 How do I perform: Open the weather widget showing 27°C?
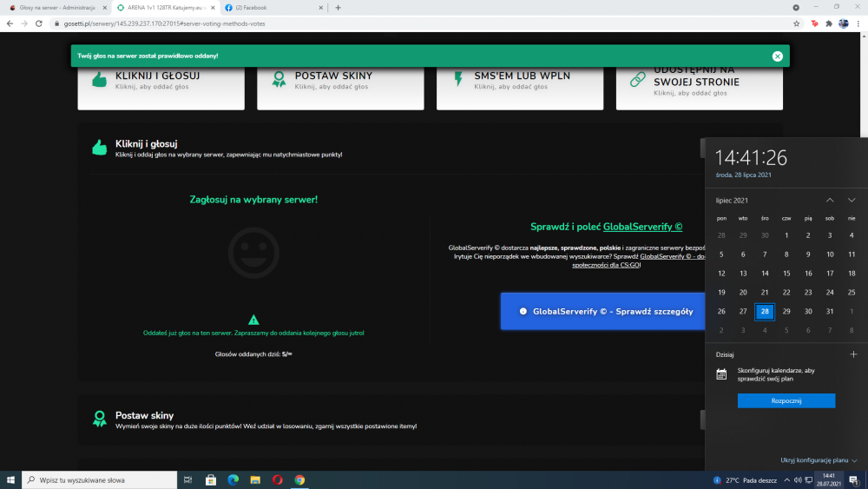745,480
